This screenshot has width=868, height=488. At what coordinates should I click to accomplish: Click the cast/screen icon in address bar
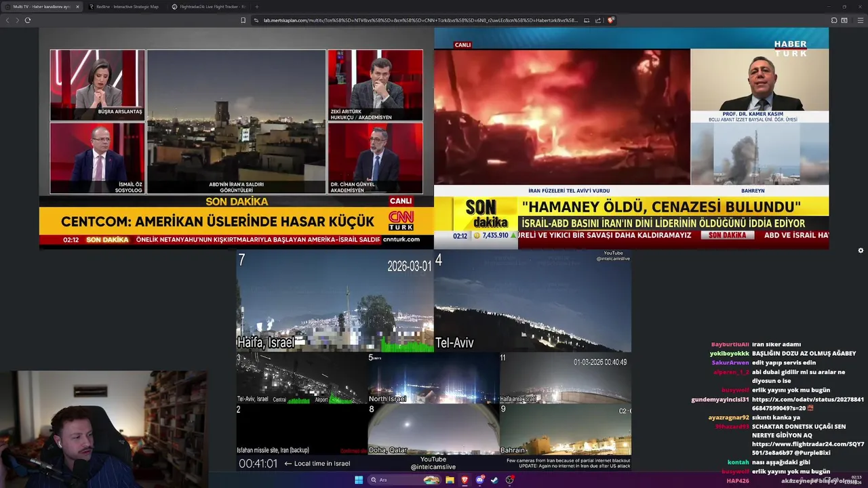point(587,20)
